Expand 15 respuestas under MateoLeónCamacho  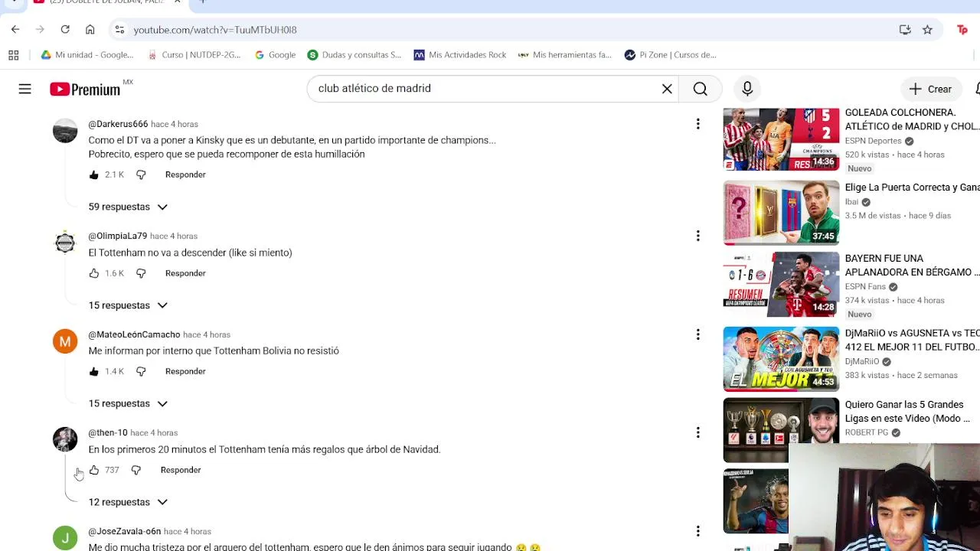click(x=128, y=403)
